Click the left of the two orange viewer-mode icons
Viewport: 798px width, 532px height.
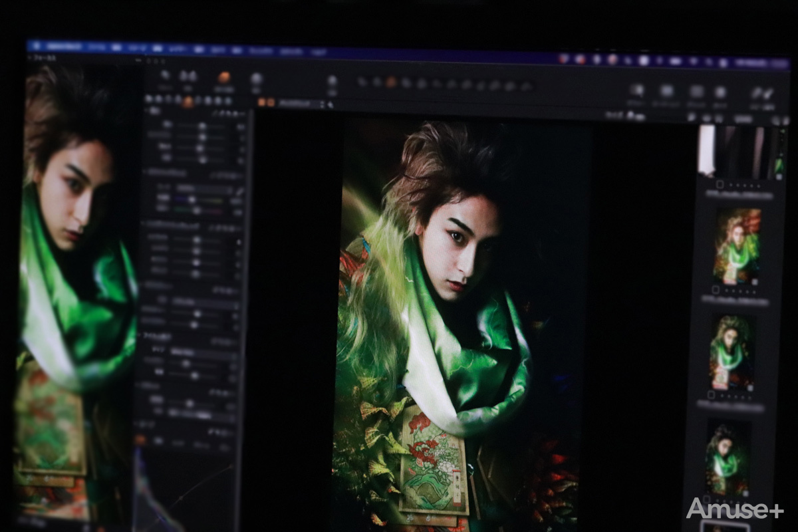pos(261,102)
